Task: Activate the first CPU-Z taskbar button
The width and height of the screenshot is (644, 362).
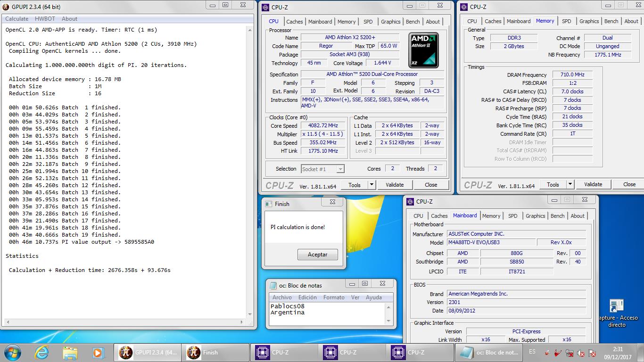Action: pos(283,352)
